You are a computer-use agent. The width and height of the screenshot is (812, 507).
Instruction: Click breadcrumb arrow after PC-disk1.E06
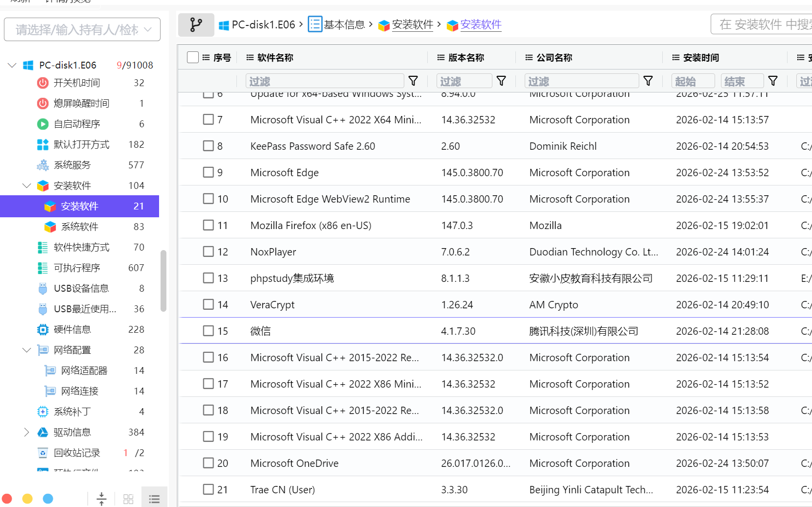pyautogui.click(x=301, y=24)
